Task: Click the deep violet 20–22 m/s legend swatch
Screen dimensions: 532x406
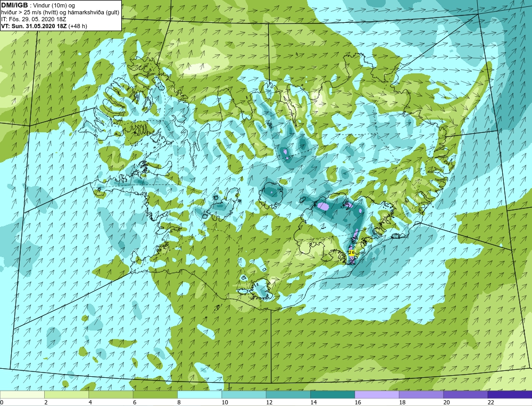Action: pyautogui.click(x=465, y=395)
